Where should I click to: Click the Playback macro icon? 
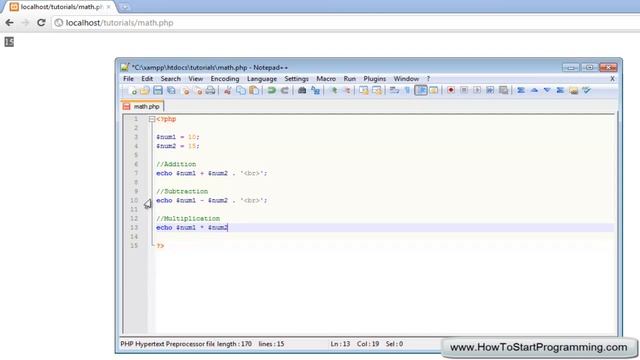pyautogui.click(x=477, y=90)
